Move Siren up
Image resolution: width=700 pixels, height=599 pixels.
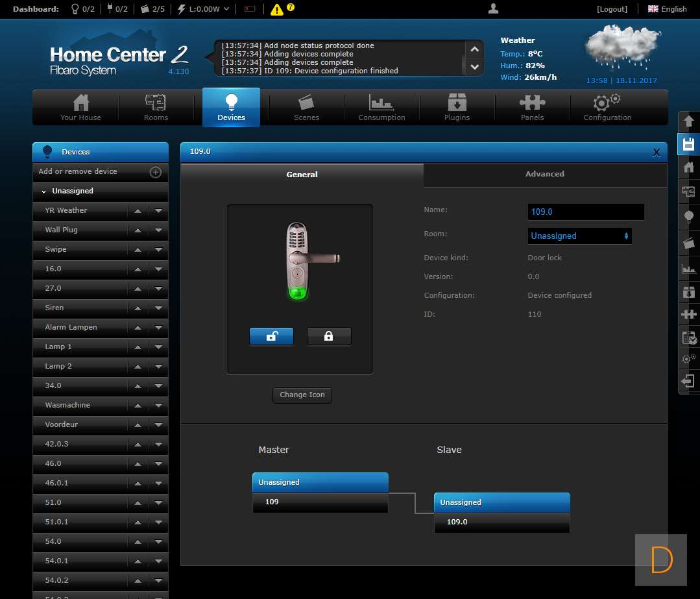(x=138, y=308)
